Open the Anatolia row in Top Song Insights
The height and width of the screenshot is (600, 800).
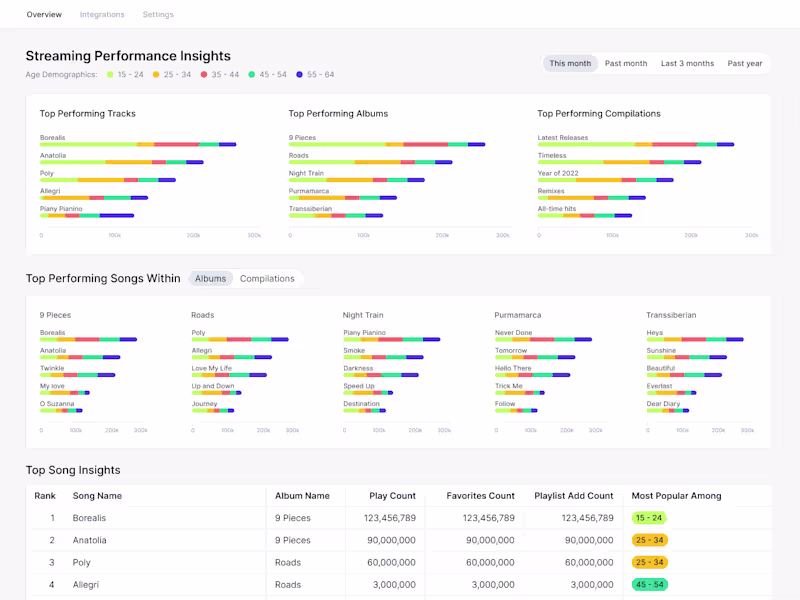pyautogui.click(x=90, y=540)
